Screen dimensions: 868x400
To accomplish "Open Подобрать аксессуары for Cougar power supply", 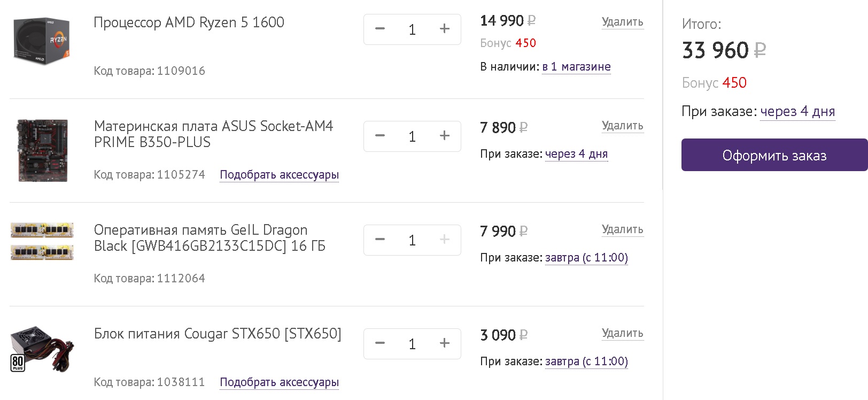I will 279,382.
